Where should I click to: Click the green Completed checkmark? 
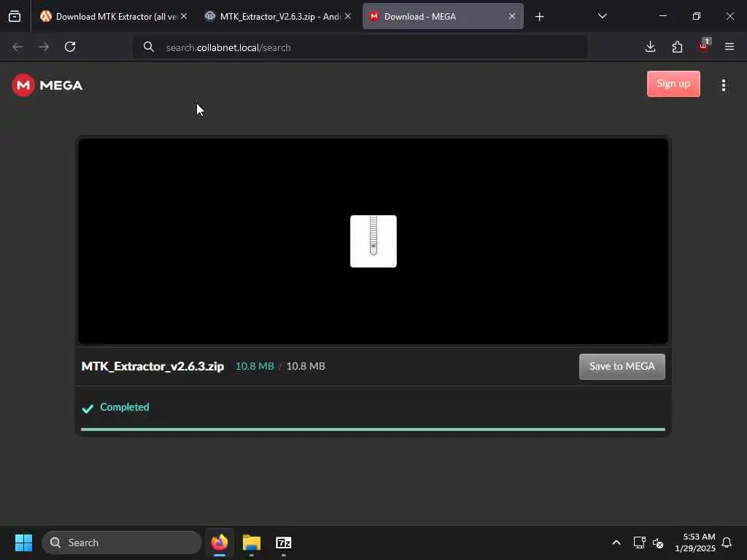88,408
